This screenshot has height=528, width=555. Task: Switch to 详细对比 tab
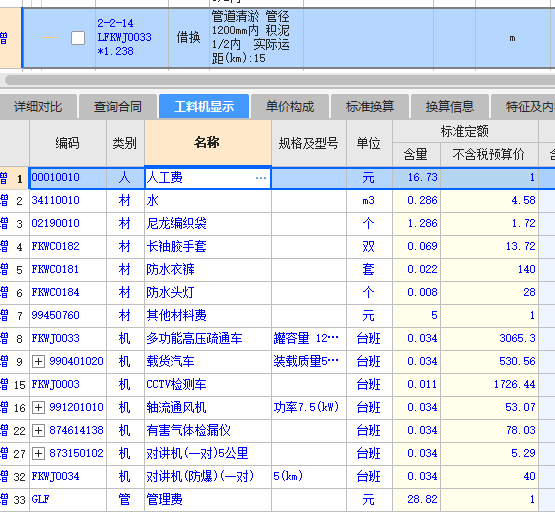(38, 107)
